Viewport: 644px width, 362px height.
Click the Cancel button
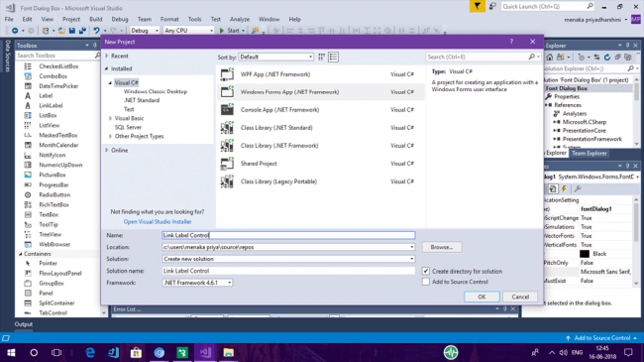coord(520,297)
